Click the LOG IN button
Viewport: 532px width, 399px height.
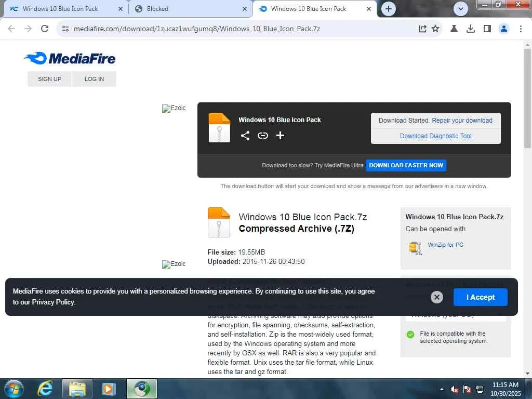pyautogui.click(x=95, y=79)
